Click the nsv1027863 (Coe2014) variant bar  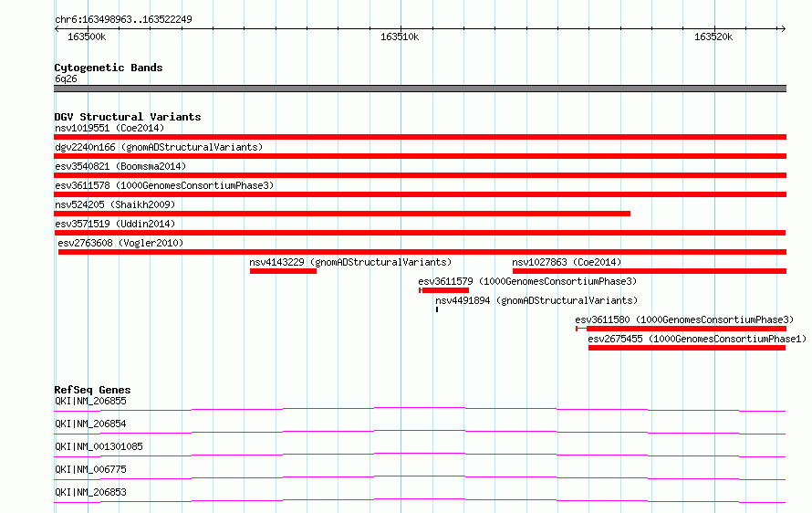(650, 271)
